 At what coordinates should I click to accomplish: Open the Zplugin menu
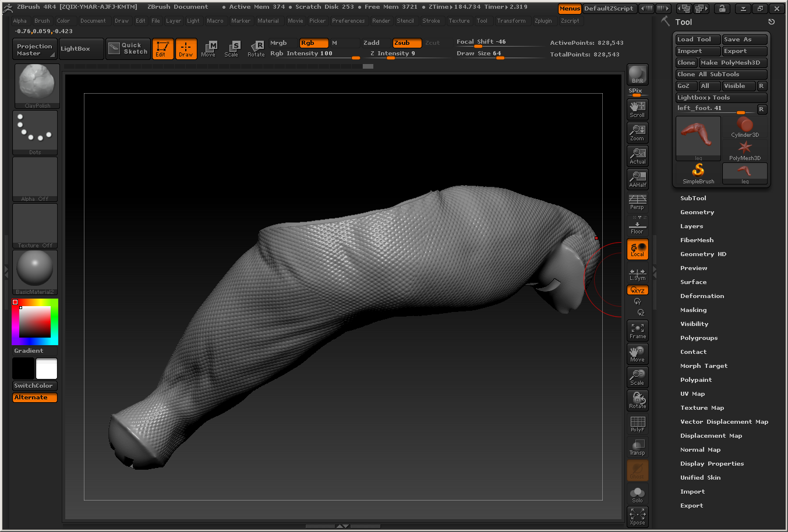[x=543, y=21]
